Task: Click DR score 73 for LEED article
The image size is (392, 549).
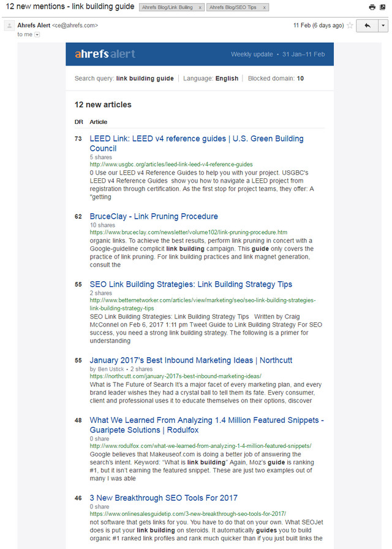Action: pyautogui.click(x=78, y=139)
